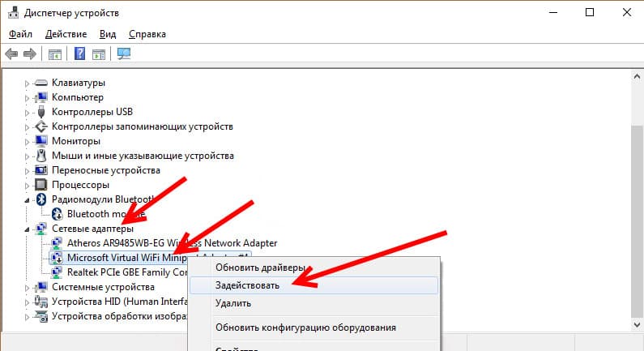Viewport: 644px width, 351px height.
Task: Click the imaging devices category icon
Action: click(41, 316)
